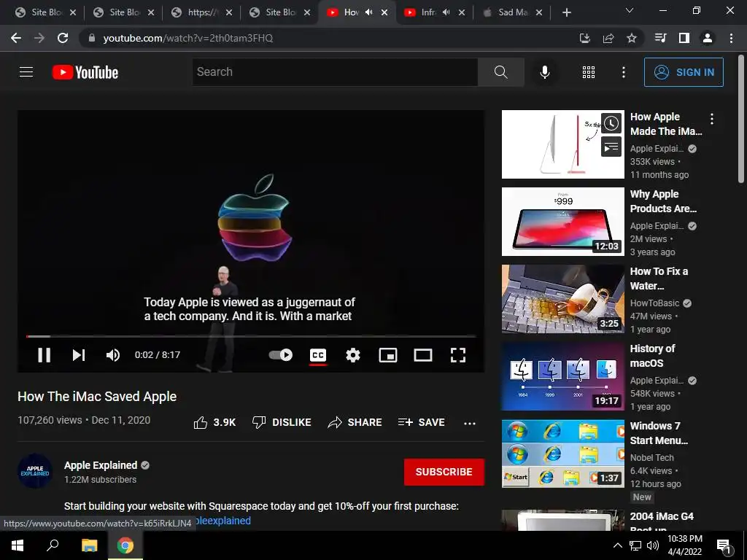Open the YouTube apps grid
Screen dimensions: 747x560
click(589, 72)
